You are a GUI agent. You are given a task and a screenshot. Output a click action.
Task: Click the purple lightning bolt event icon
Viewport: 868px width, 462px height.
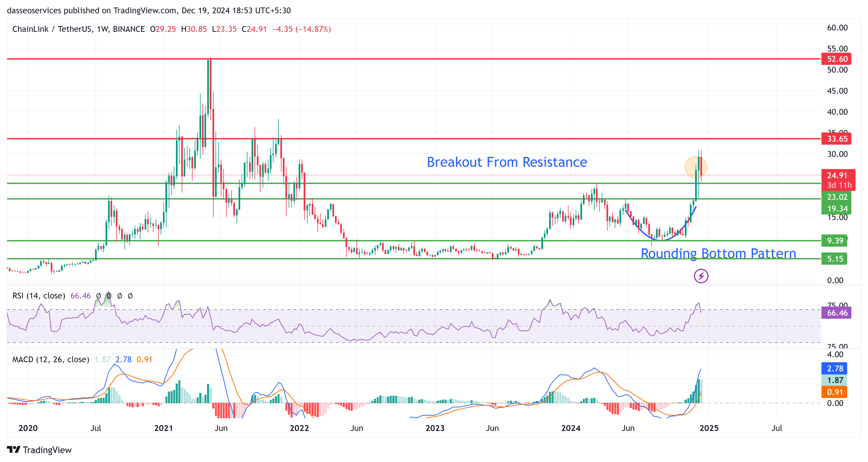pos(701,276)
